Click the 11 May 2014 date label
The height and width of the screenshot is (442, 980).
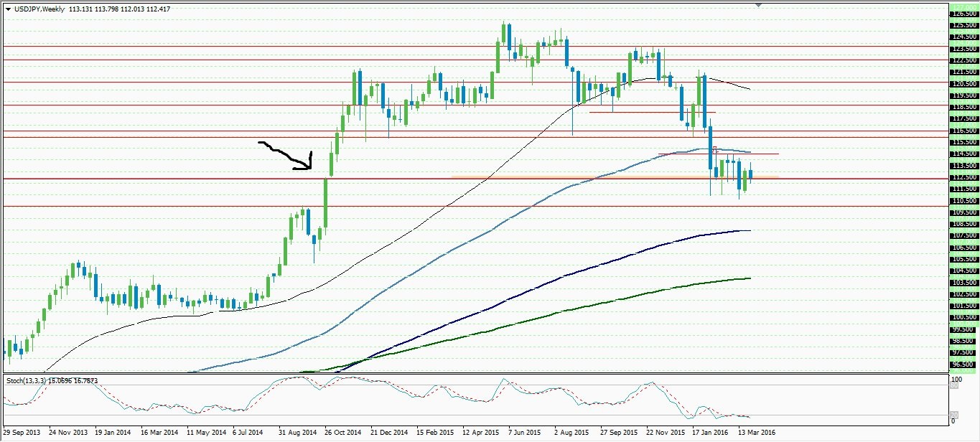206,433
